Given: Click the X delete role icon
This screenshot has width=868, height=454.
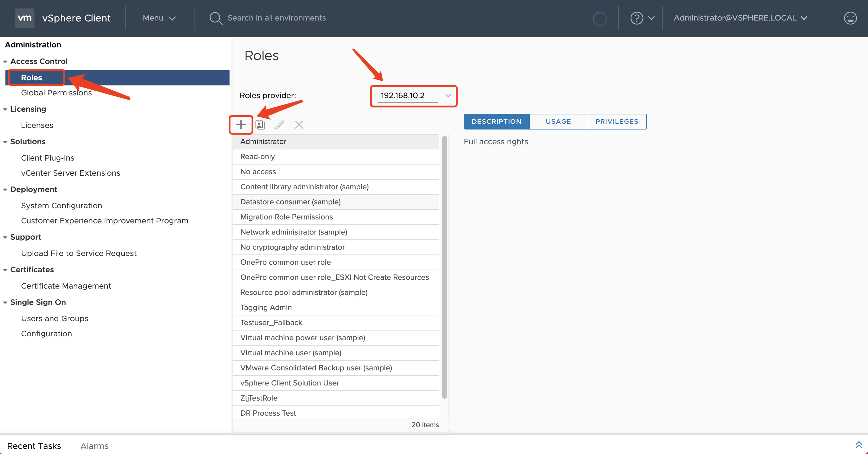Looking at the screenshot, I should 299,125.
